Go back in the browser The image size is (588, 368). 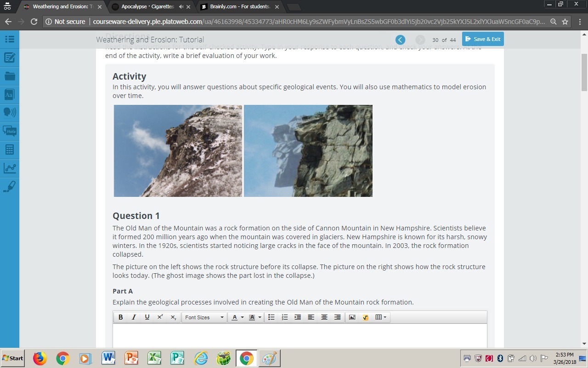click(8, 22)
